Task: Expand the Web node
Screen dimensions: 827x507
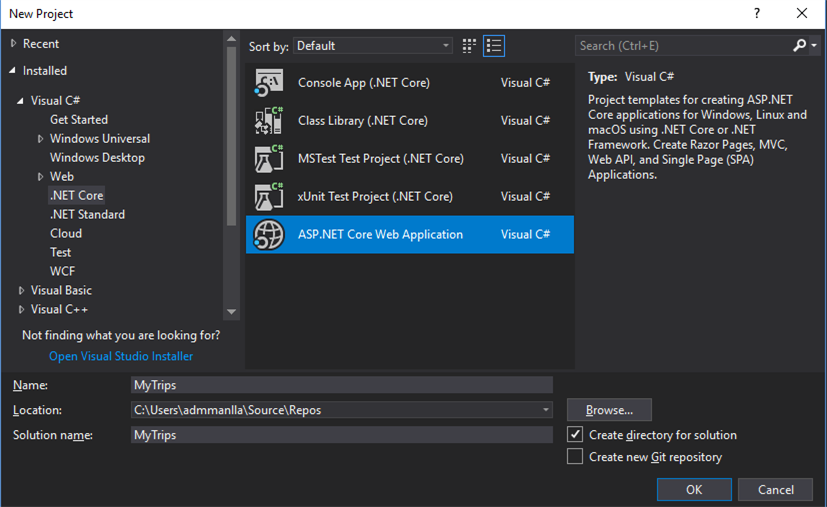Action: pos(40,177)
